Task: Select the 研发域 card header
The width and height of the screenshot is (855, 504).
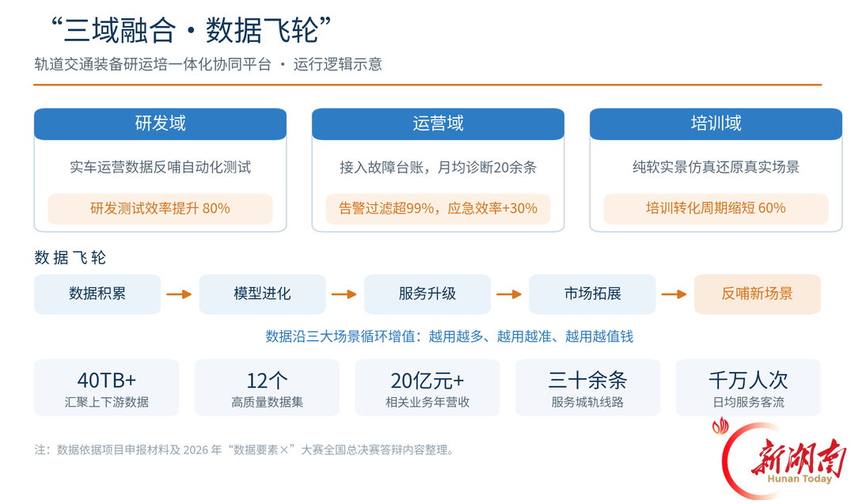Action: [x=160, y=123]
